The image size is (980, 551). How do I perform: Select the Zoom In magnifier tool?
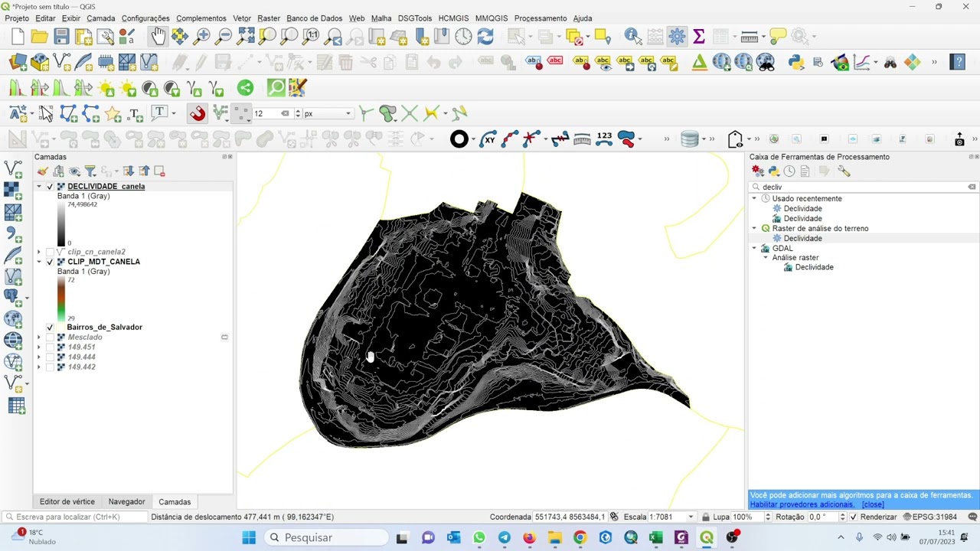click(202, 36)
